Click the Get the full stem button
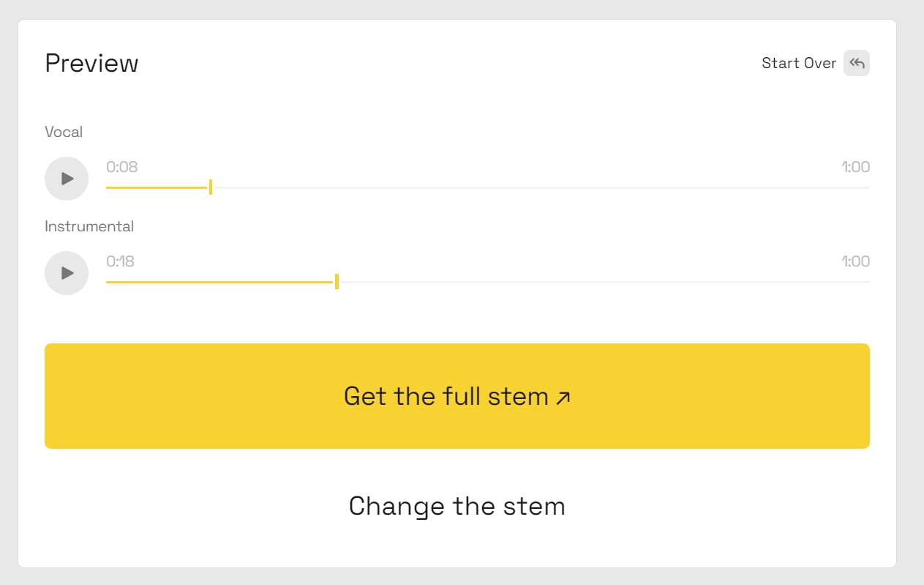The height and width of the screenshot is (585, 924). (x=457, y=396)
